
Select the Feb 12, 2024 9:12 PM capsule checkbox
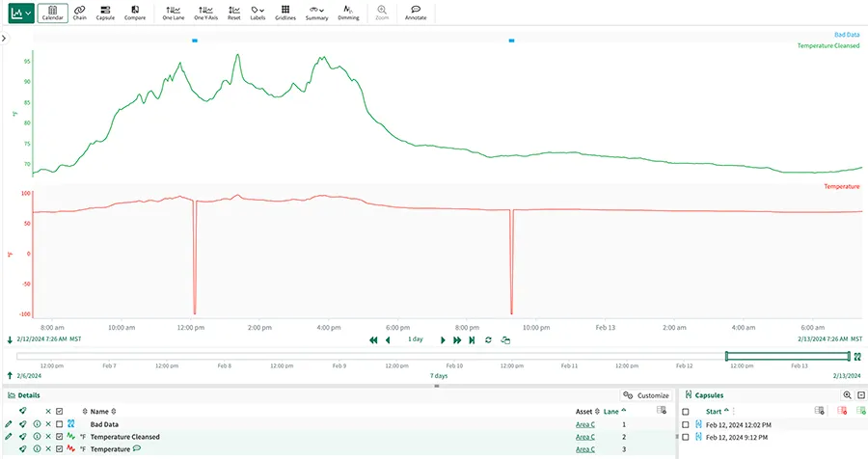click(x=686, y=437)
